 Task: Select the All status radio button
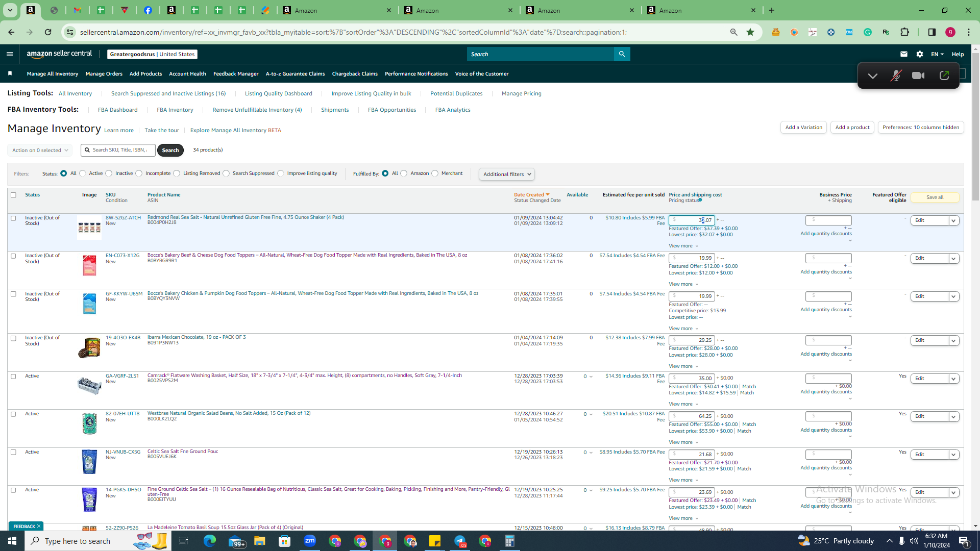coord(64,173)
